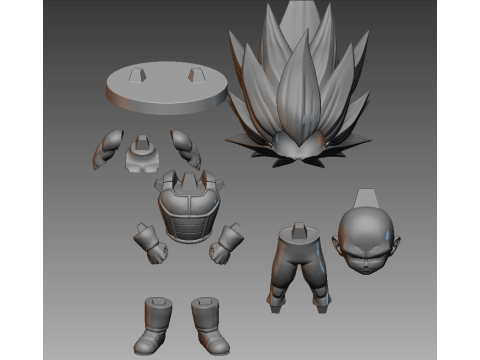The height and width of the screenshot is (360, 480).
Task: Pick the left upper arm muscle part
Action: (108, 150)
